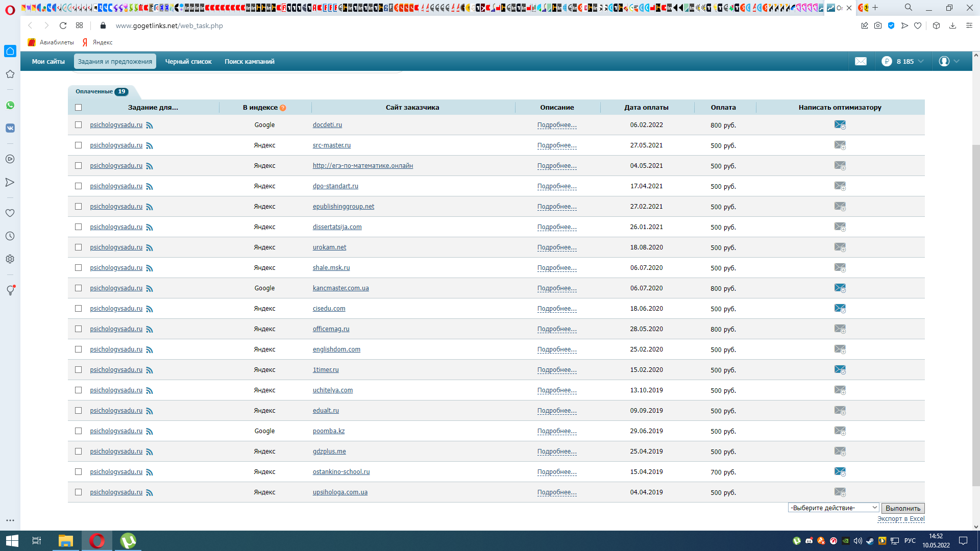This screenshot has height=551, width=980.
Task: Click RSS icon in src-master.ru row
Action: [150, 146]
